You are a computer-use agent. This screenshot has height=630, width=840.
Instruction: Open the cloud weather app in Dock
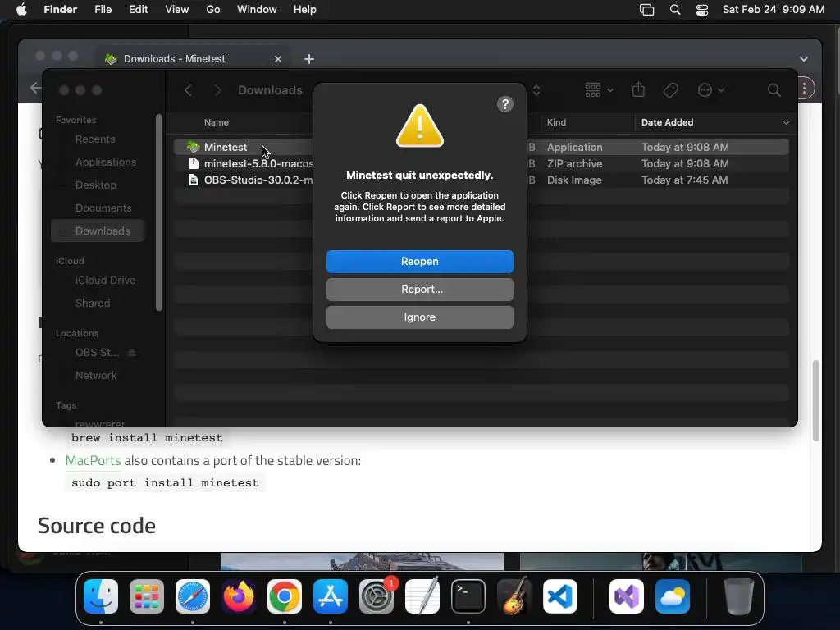click(673, 596)
